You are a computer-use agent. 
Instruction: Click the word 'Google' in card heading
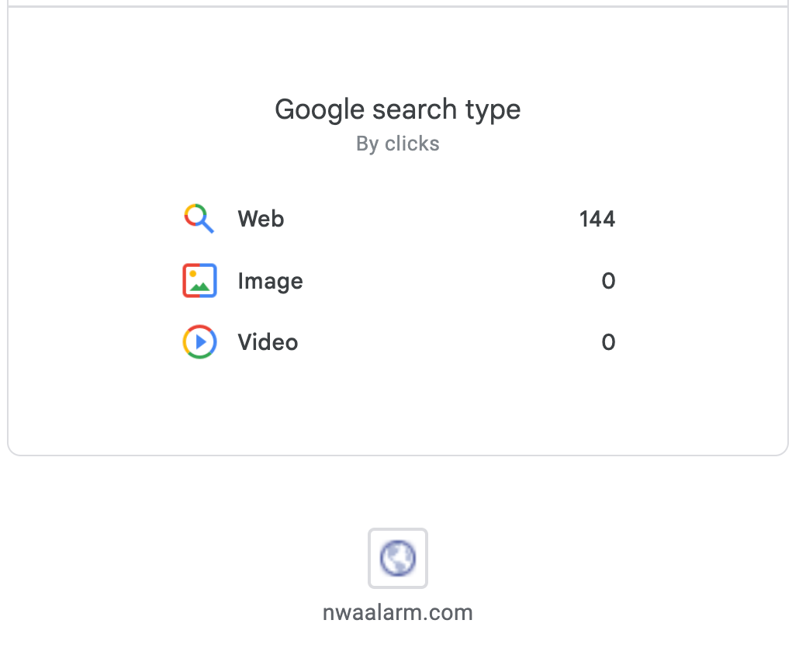[320, 109]
